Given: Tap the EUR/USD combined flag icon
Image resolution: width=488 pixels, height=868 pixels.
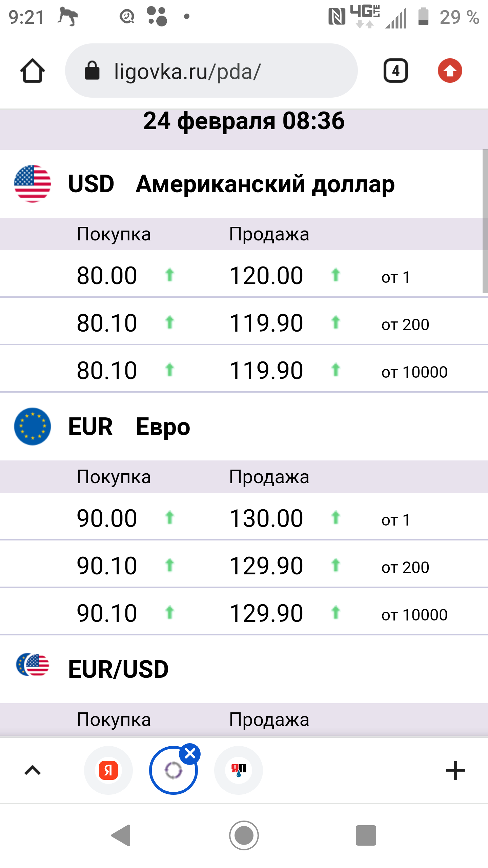Looking at the screenshot, I should click(33, 665).
